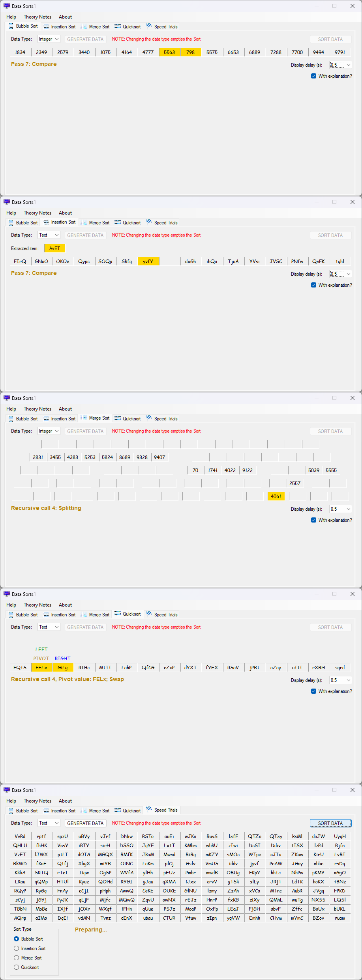Click Quicksort tab icon in Speed Trials window
362x980 pixels.
pyautogui.click(x=118, y=810)
